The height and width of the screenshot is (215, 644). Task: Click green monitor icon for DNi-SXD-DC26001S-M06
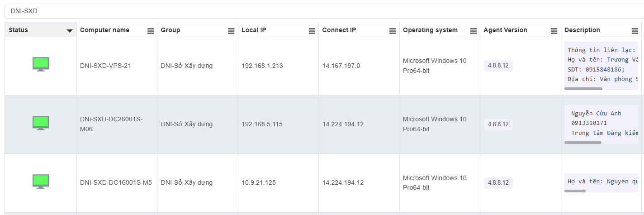pyautogui.click(x=40, y=123)
